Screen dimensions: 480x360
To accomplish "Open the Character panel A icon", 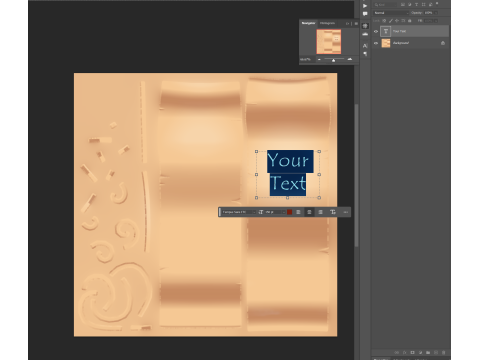I will click(365, 45).
